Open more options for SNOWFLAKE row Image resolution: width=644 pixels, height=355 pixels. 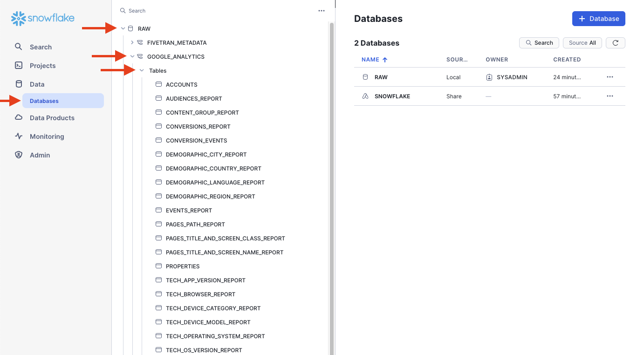[610, 96]
